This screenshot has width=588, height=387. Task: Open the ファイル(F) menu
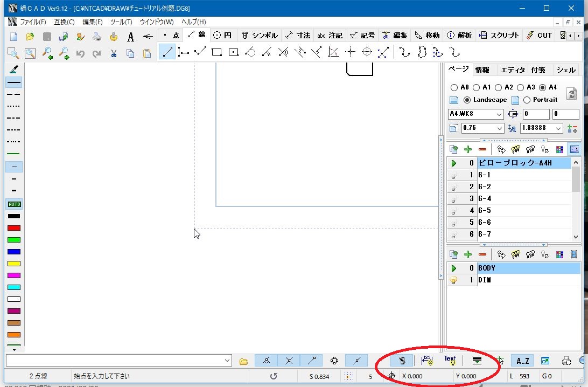click(33, 22)
